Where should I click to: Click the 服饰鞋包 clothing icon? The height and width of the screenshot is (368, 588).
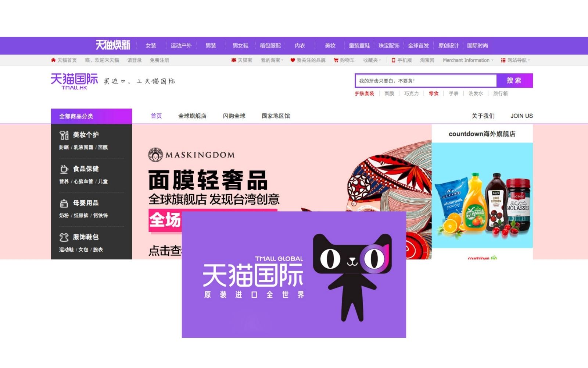(65, 237)
